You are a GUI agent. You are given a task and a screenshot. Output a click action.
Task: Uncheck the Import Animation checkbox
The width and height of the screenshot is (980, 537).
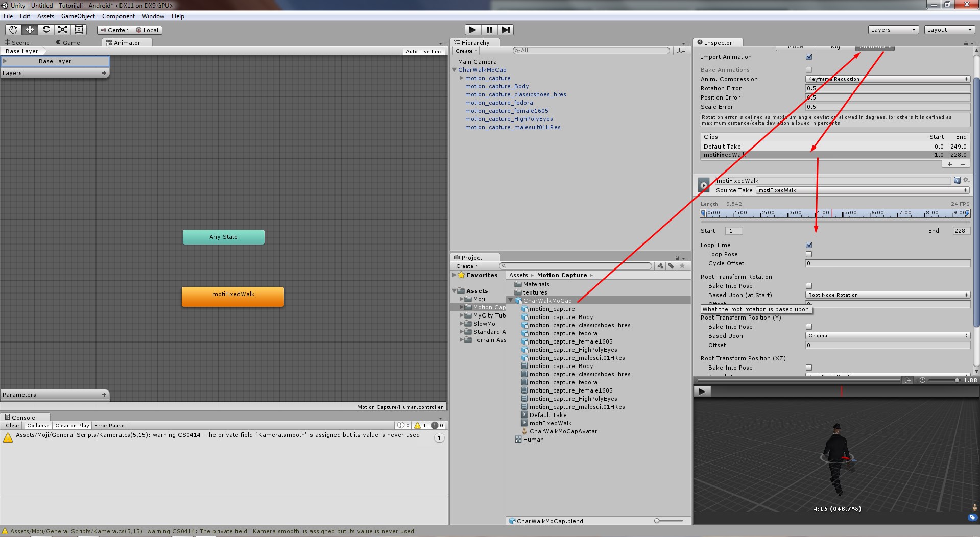pyautogui.click(x=809, y=57)
